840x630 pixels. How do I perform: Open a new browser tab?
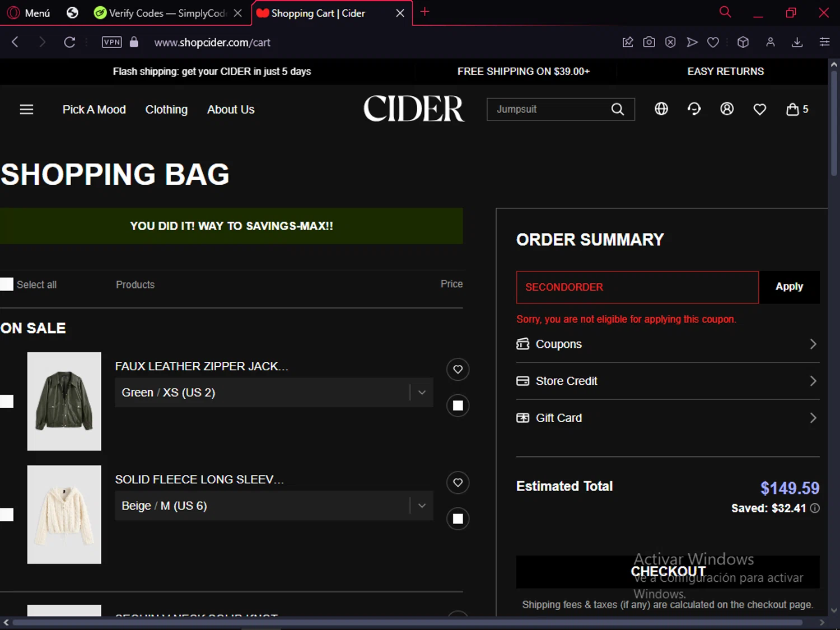pyautogui.click(x=425, y=12)
